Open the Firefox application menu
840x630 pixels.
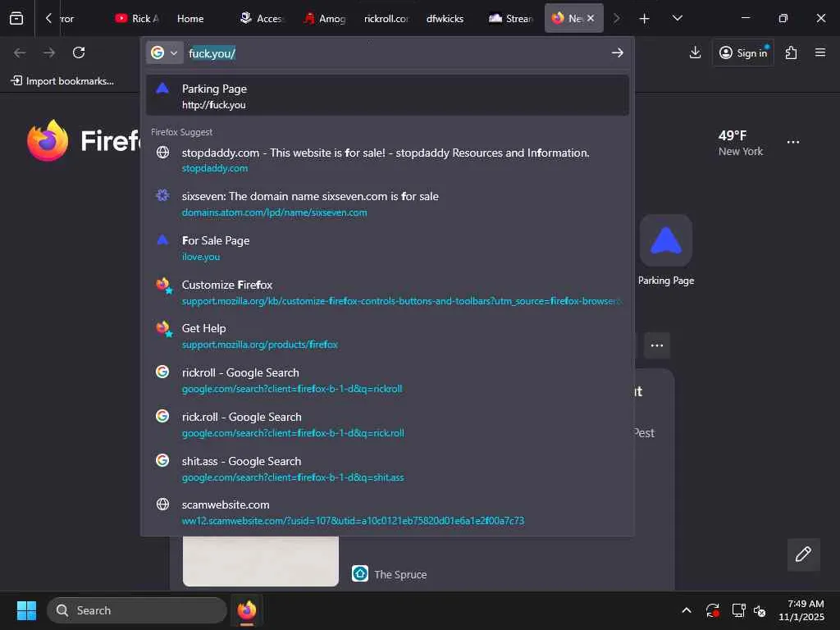pyautogui.click(x=820, y=52)
